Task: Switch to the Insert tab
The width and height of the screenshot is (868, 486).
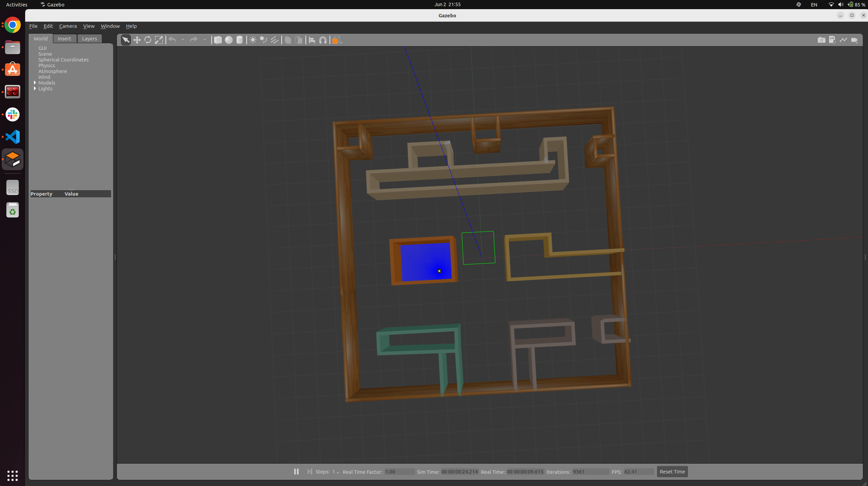Action: pos(64,39)
